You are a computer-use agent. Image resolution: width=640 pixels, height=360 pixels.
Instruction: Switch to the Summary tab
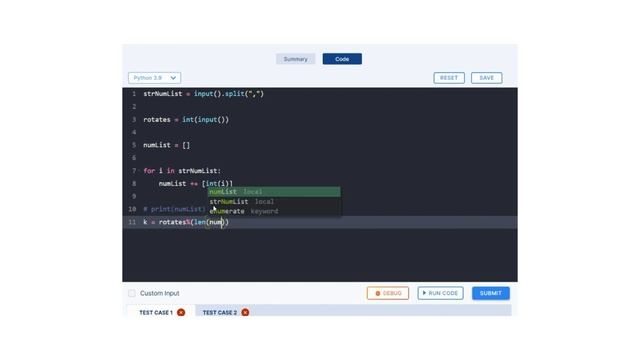(296, 59)
